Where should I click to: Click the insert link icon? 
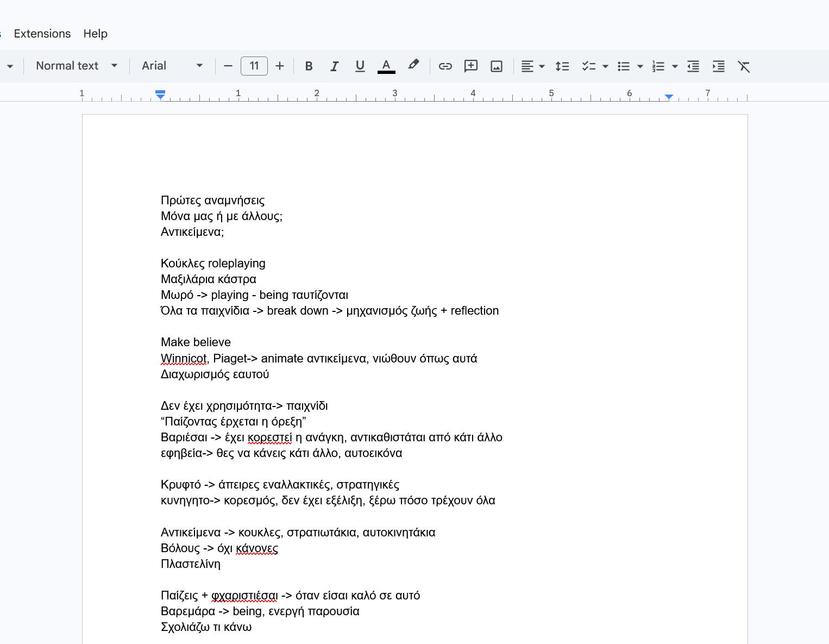pos(445,66)
